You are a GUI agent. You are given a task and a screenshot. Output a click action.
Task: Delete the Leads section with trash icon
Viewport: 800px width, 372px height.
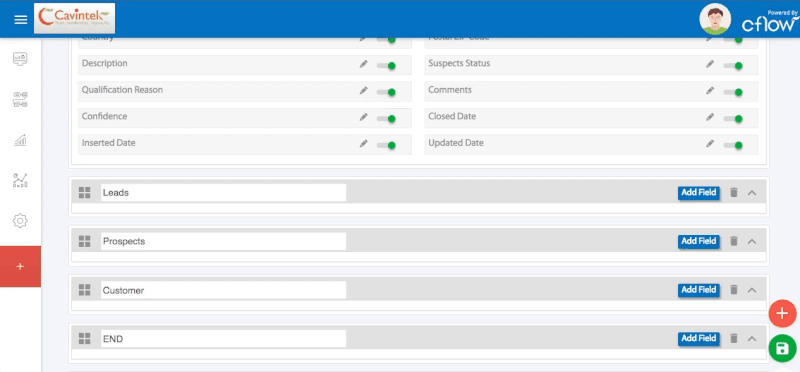pyautogui.click(x=734, y=192)
